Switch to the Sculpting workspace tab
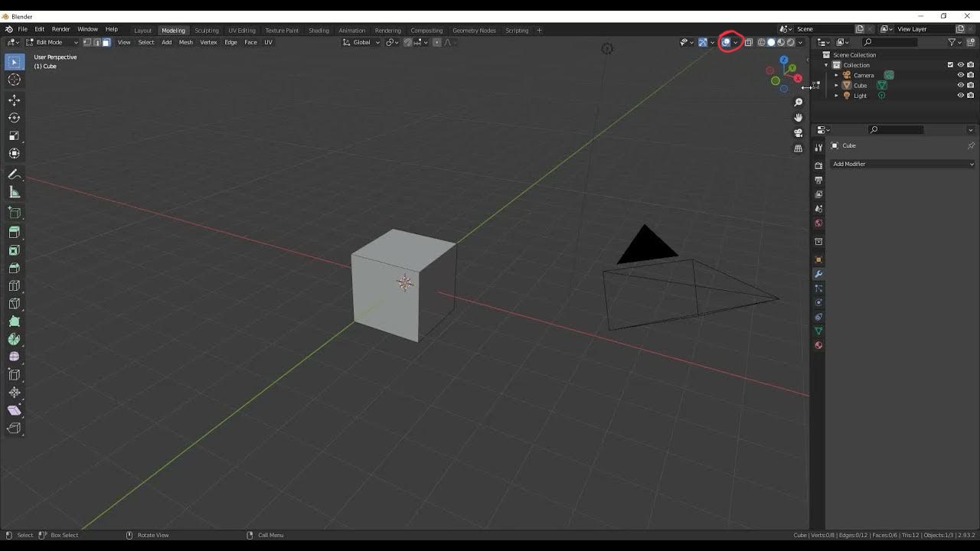Image resolution: width=980 pixels, height=551 pixels. click(207, 31)
